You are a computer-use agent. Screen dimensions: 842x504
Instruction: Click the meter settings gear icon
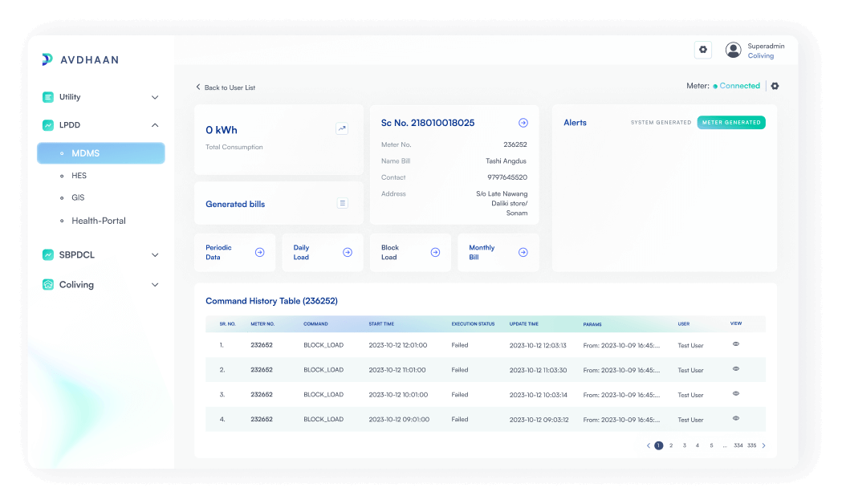point(775,85)
